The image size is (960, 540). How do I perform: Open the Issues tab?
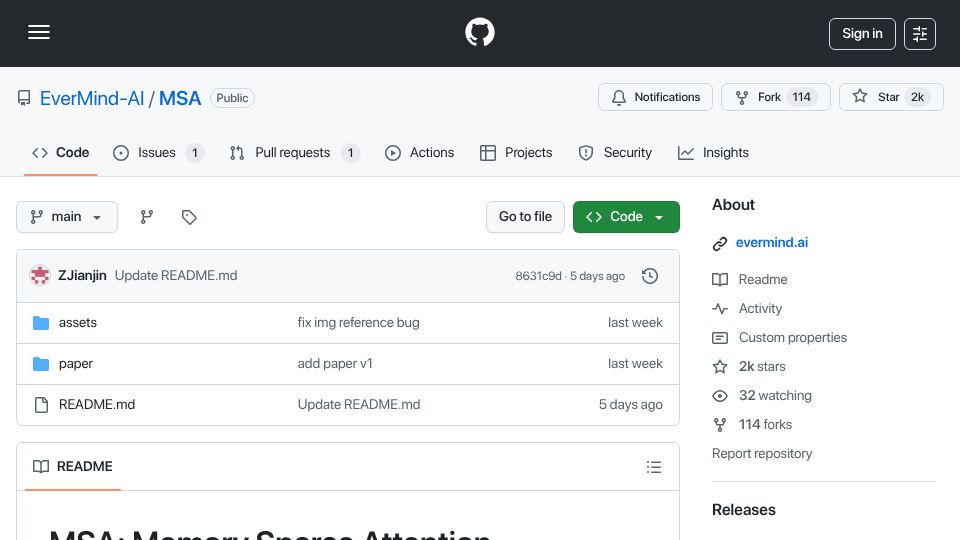point(159,152)
